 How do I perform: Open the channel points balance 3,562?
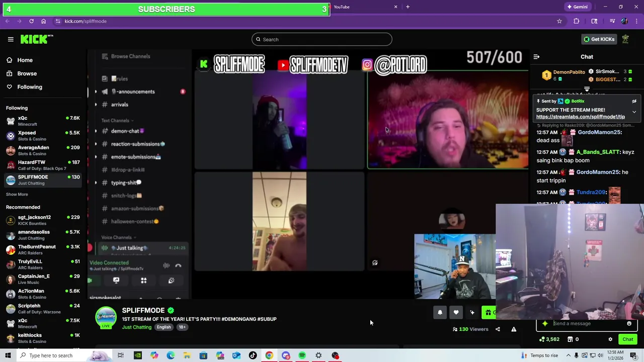(x=549, y=339)
